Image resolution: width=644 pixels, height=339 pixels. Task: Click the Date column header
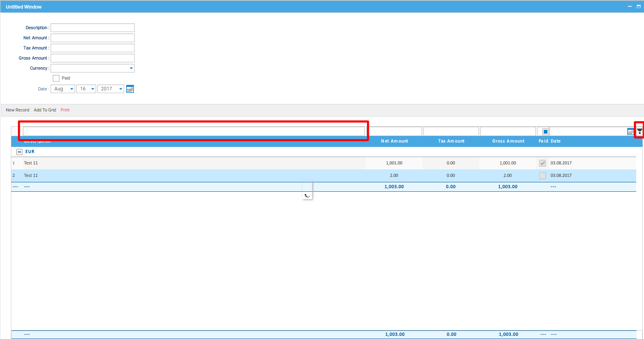tap(556, 141)
